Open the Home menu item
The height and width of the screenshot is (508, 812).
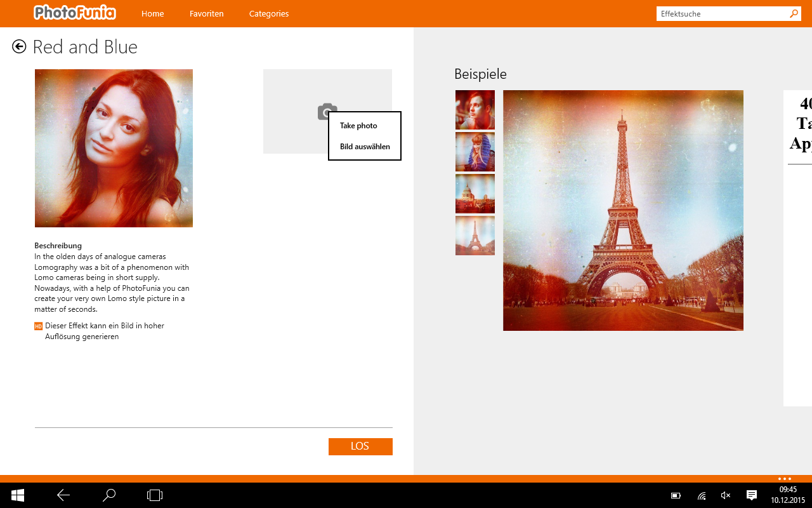coord(152,13)
